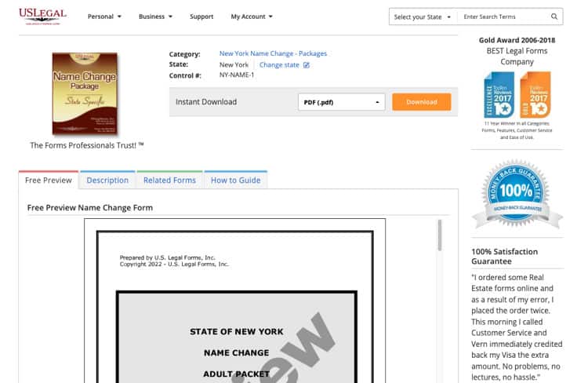Open the PDF (.pdf) format dropdown
This screenshot has width=588, height=383.
click(x=341, y=102)
